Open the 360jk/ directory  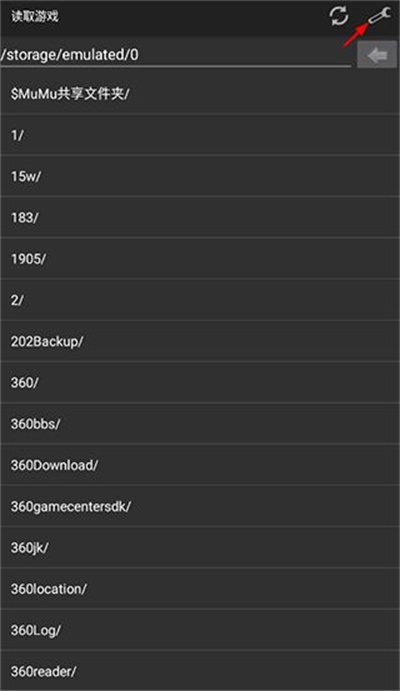[200, 548]
